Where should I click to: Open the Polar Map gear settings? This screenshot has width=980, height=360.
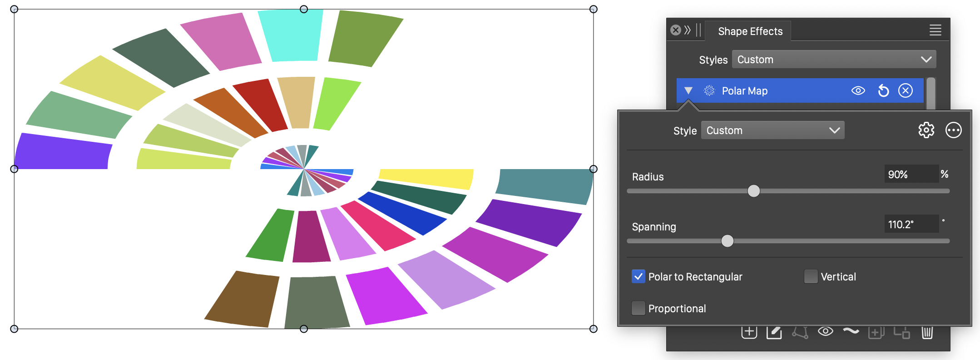point(926,130)
